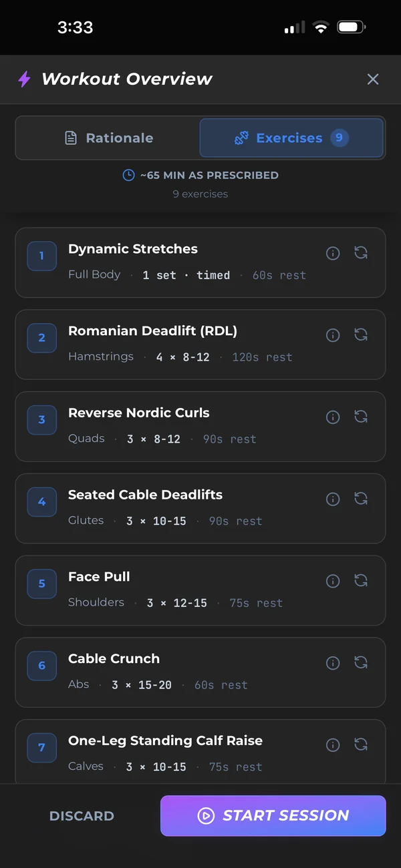Swap out the Reverse Nordic Curls exercise
The width and height of the screenshot is (401, 868).
pos(361,417)
